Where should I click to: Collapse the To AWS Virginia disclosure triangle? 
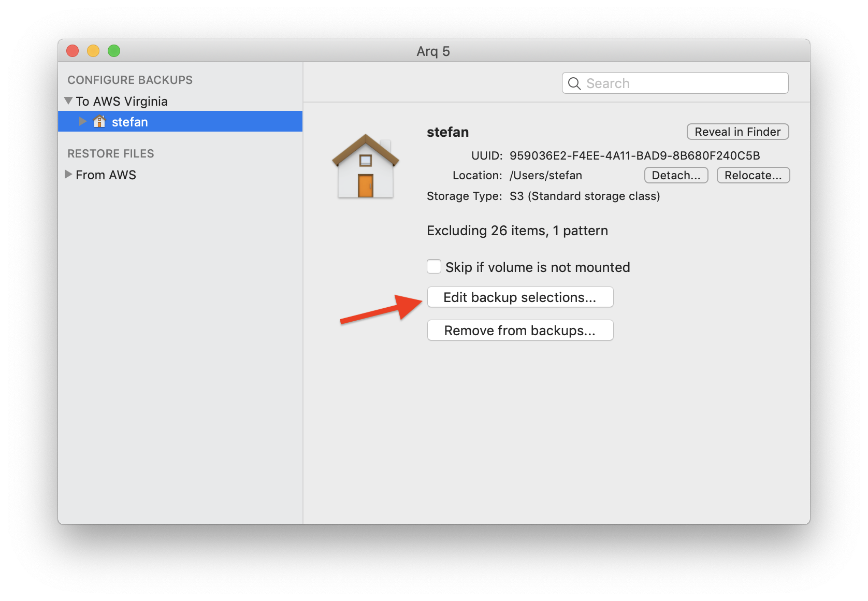coord(68,101)
